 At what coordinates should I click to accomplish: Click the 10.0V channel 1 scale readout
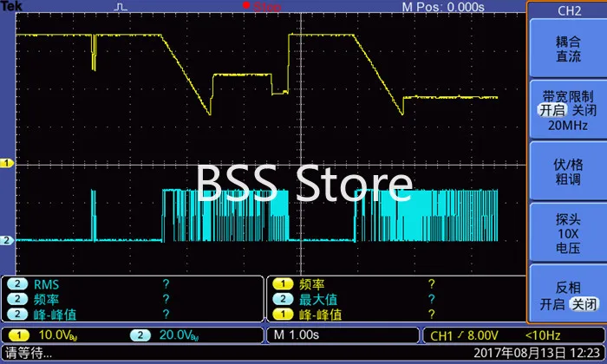click(x=58, y=335)
